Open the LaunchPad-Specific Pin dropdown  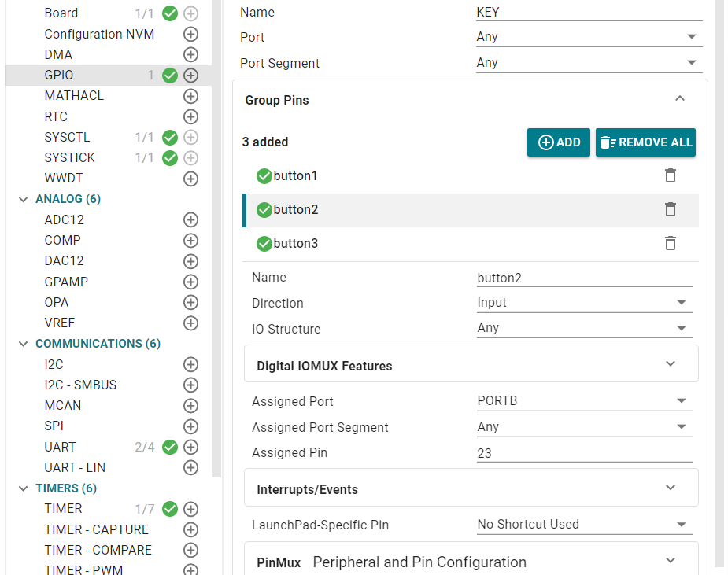pyautogui.click(x=585, y=525)
